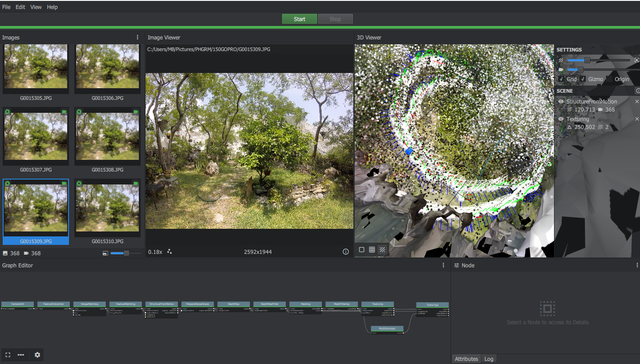The image size is (640, 364).
Task: Show image metadata with the info icon
Action: point(346,252)
